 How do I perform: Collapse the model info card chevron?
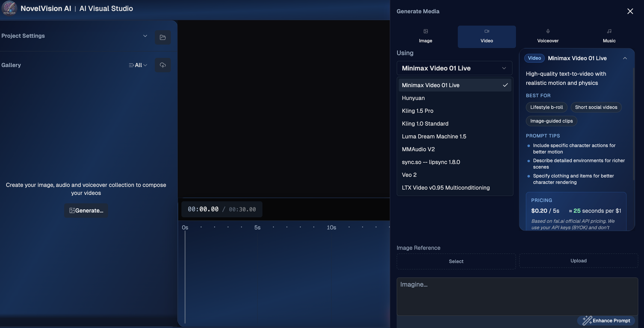(625, 58)
